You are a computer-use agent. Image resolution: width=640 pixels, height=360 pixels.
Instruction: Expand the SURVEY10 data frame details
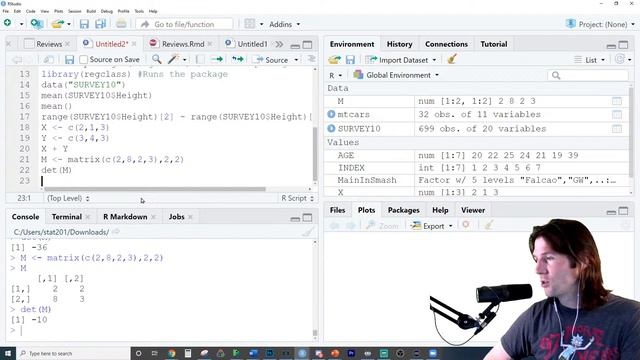331,128
